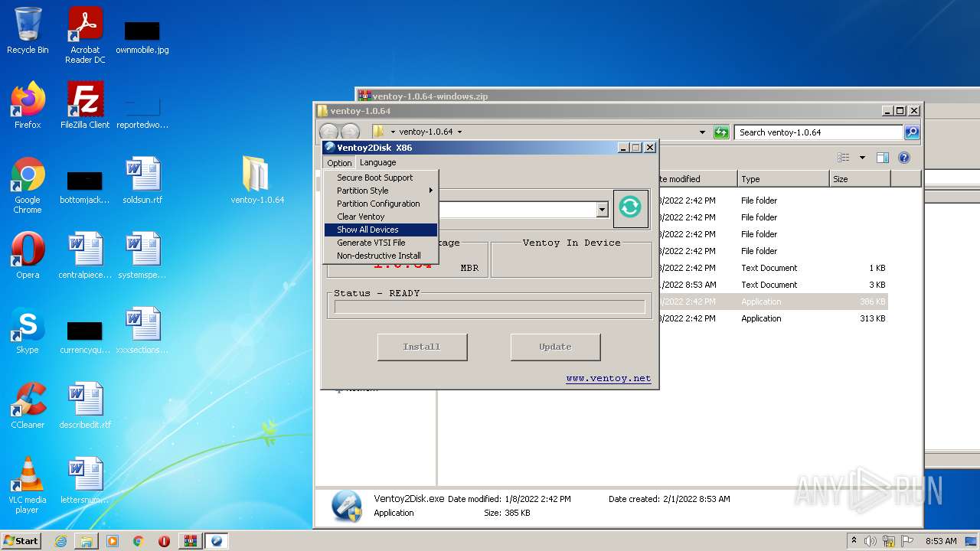Click the taskbar clock showing 8:53 AM
980x551 pixels.
click(941, 541)
